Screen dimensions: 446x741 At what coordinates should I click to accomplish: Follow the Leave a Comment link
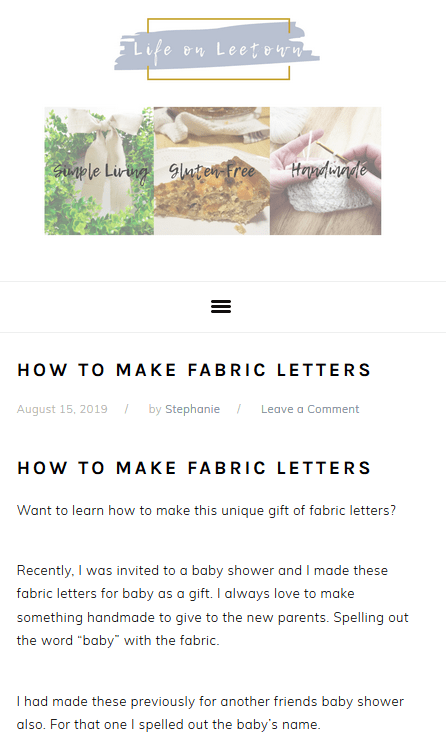(x=310, y=409)
